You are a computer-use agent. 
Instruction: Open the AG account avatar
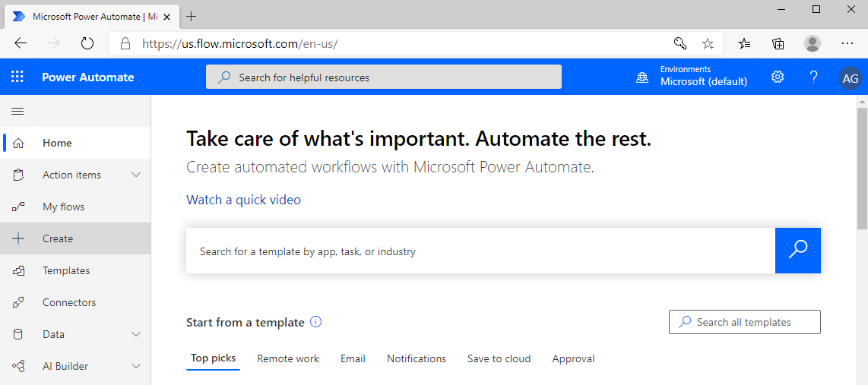pyautogui.click(x=851, y=78)
